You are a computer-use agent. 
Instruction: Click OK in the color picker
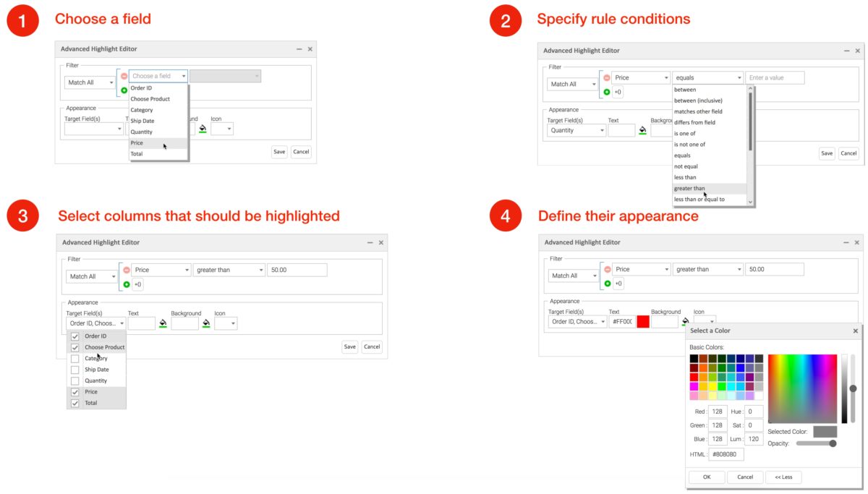[x=707, y=477]
